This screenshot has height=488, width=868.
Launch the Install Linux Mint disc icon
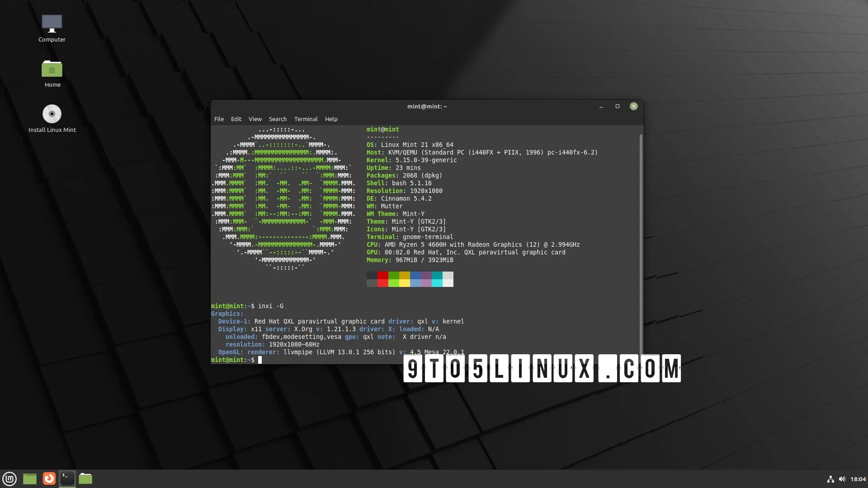point(52,119)
